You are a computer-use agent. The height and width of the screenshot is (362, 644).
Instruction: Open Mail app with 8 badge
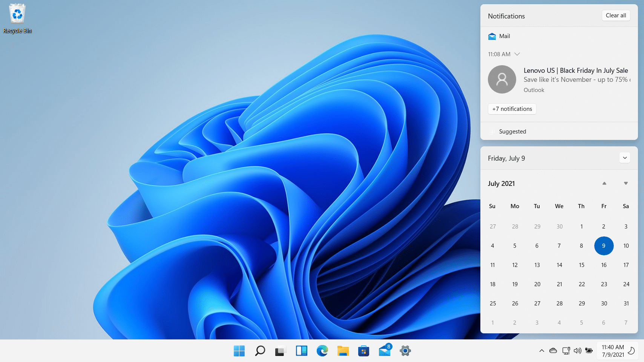tap(385, 350)
